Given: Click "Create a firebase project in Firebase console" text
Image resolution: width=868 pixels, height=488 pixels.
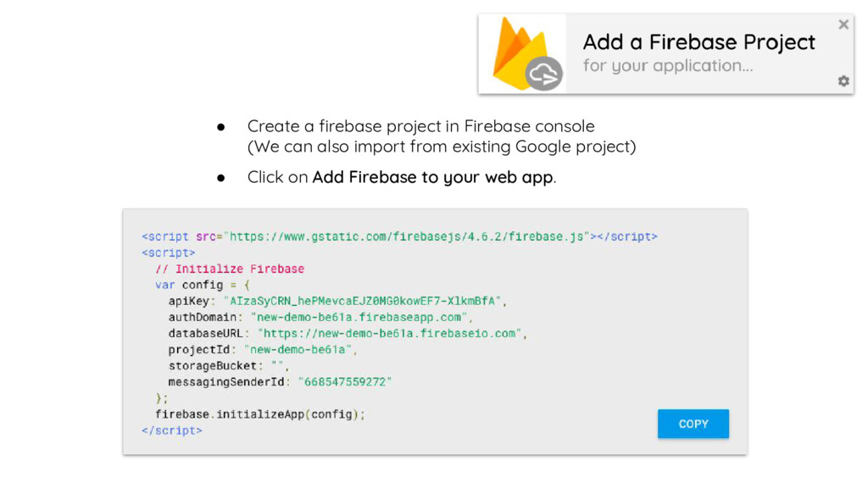Looking at the screenshot, I should pos(420,126).
